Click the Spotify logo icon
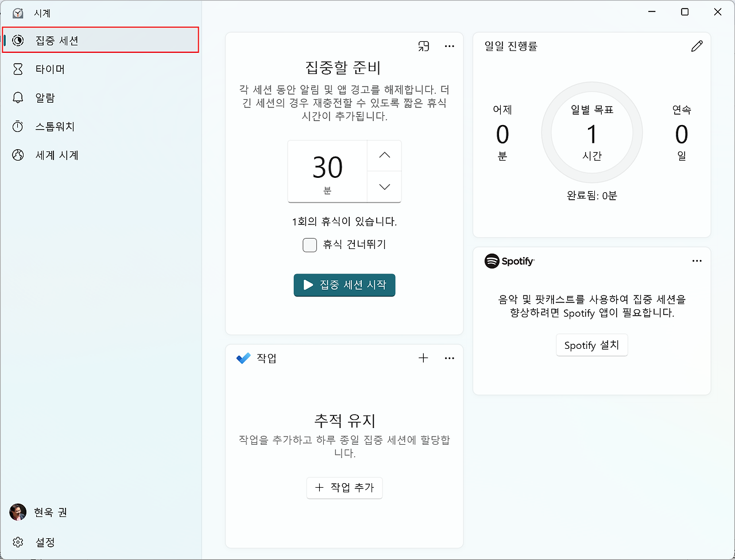 tap(489, 261)
